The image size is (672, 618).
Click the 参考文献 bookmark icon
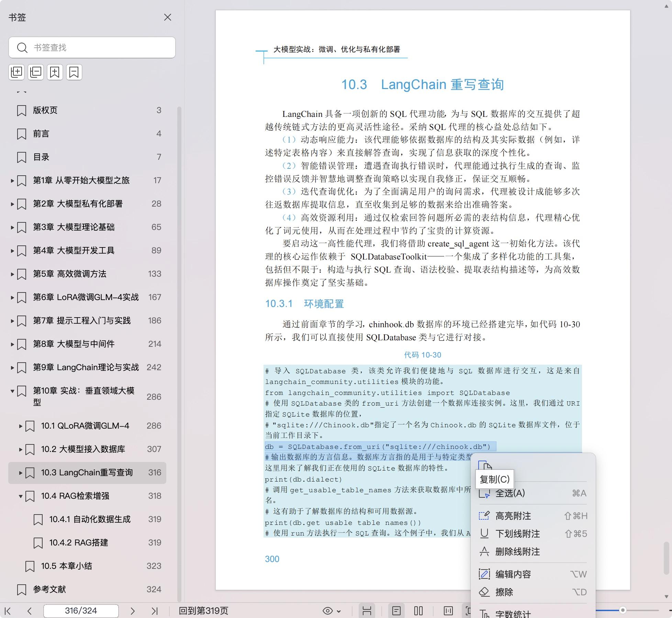tap(22, 589)
